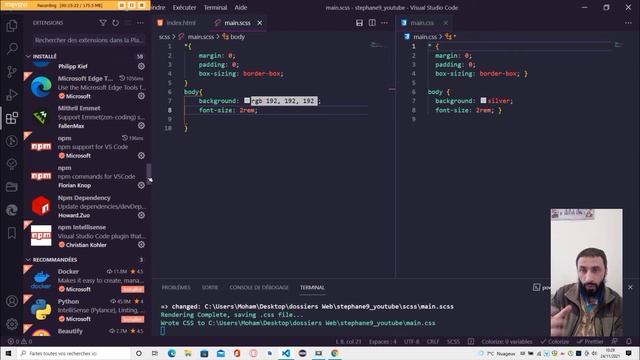Select the TERMINAL panel tab
This screenshot has width=640, height=360.
coord(312,287)
